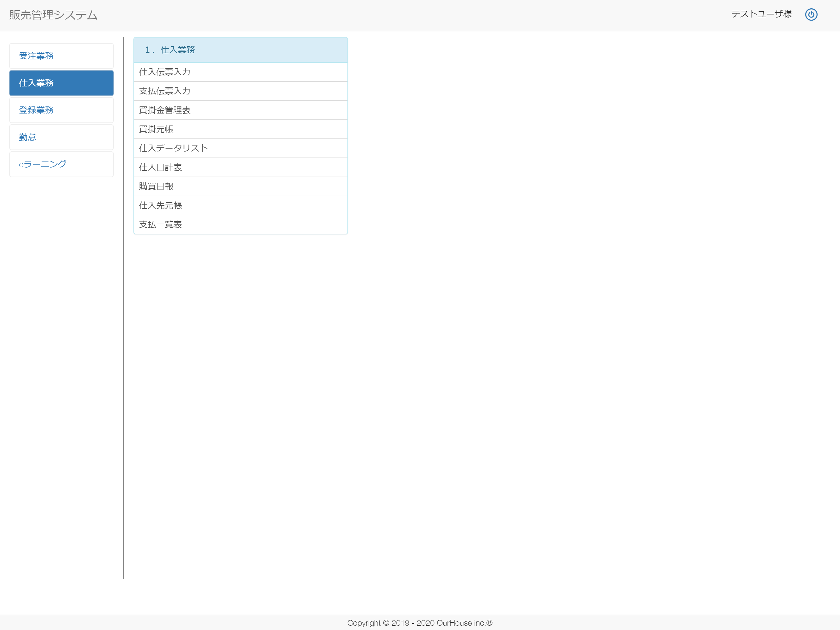Open the eラーニング sidebar item

[61, 164]
